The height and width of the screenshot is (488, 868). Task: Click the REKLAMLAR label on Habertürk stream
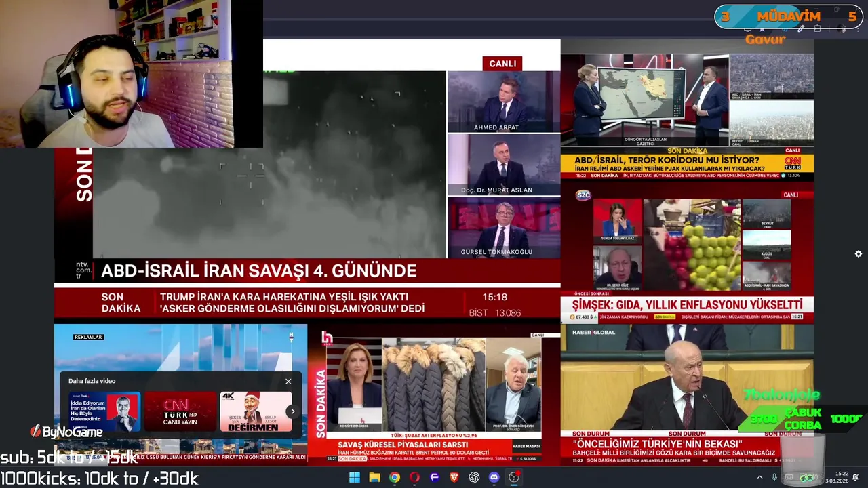point(88,337)
